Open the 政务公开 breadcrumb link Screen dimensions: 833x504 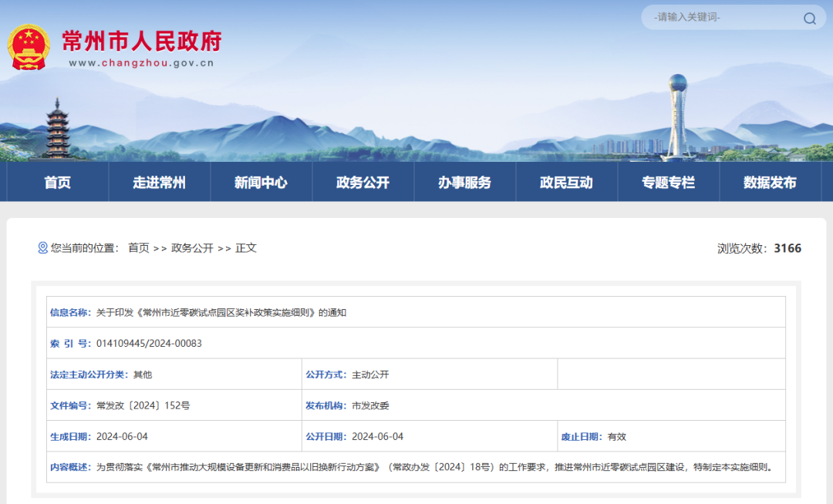[192, 248]
